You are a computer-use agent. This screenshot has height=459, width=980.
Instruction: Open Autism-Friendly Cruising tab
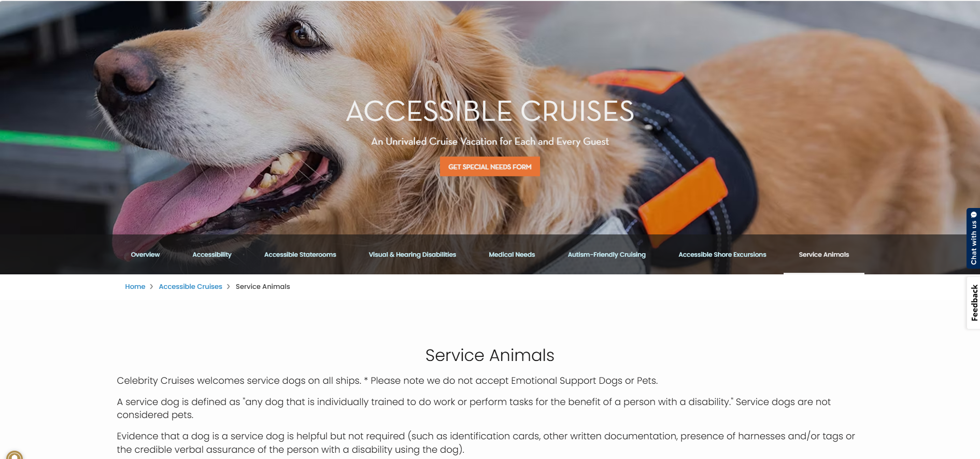tap(607, 255)
